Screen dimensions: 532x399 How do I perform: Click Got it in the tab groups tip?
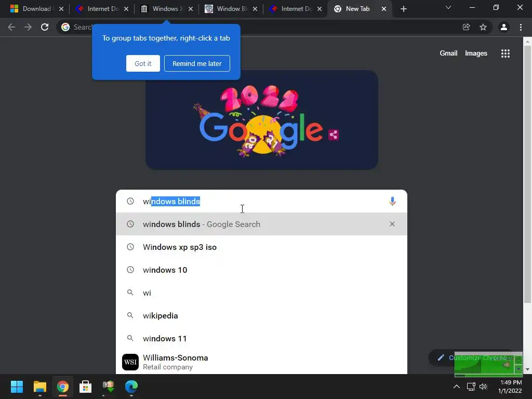coord(143,63)
